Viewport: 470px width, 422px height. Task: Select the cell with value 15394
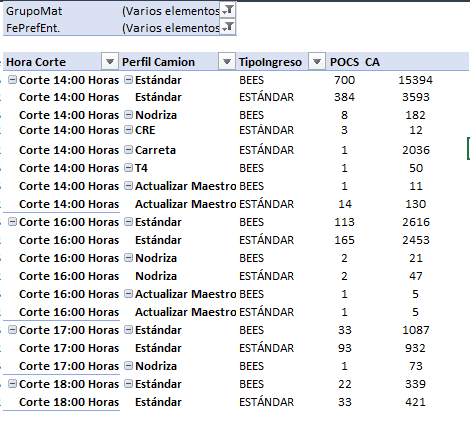[x=416, y=80]
